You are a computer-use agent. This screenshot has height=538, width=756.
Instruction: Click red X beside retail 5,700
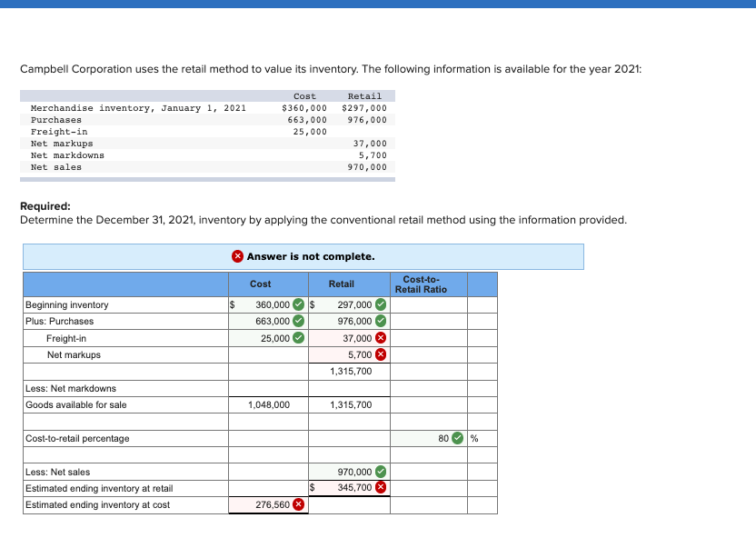(381, 354)
